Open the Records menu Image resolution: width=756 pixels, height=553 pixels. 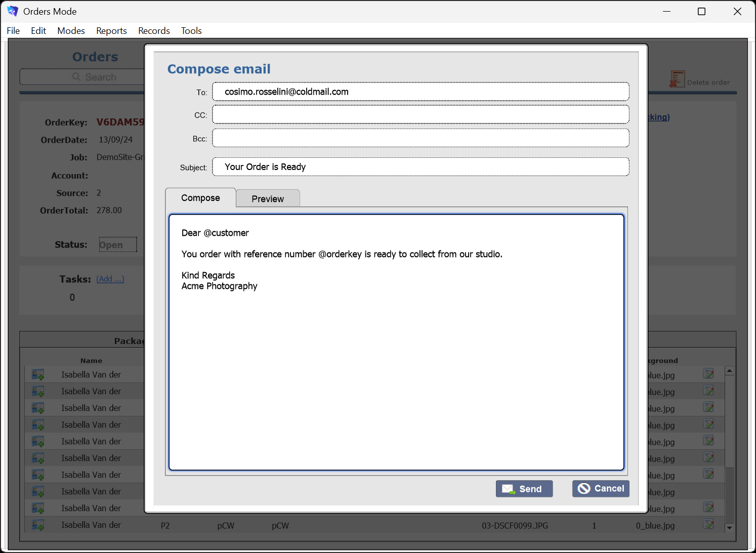154,30
